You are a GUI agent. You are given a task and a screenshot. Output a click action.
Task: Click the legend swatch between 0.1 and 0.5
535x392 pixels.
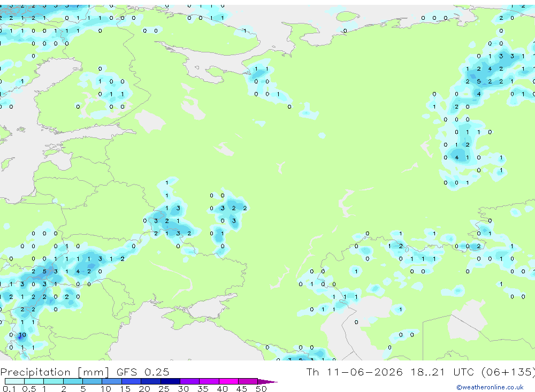(x=14, y=381)
